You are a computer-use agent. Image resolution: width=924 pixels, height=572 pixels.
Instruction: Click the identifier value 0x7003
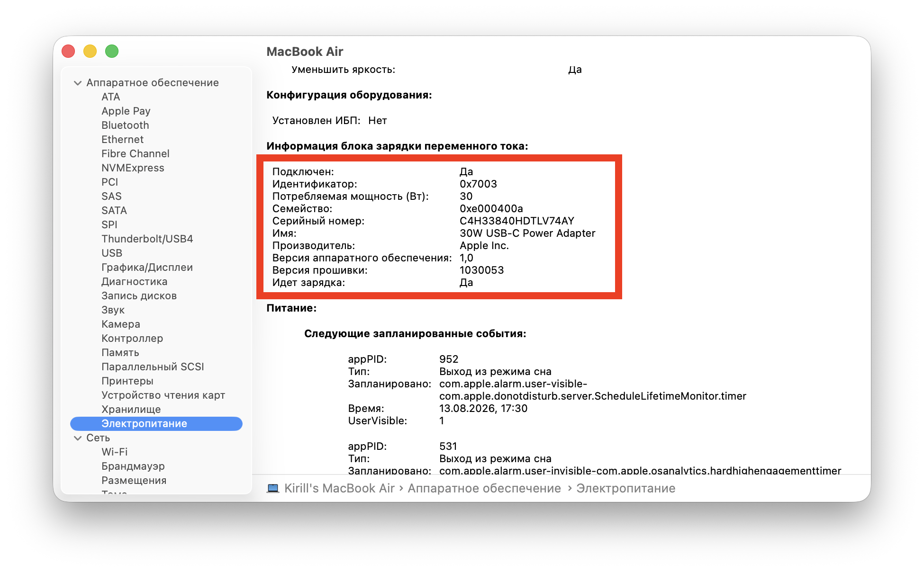478,184
